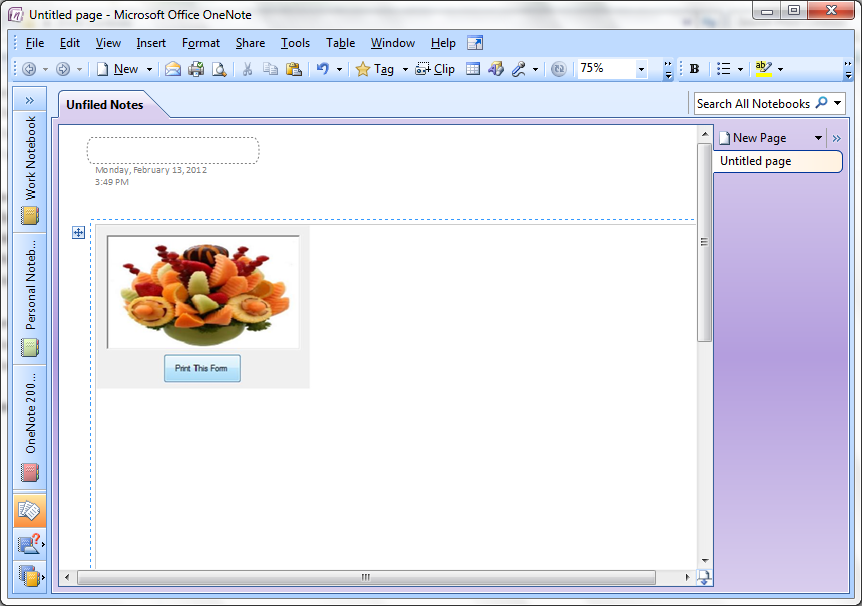Open the Insert menu
The width and height of the screenshot is (862, 606).
click(151, 43)
